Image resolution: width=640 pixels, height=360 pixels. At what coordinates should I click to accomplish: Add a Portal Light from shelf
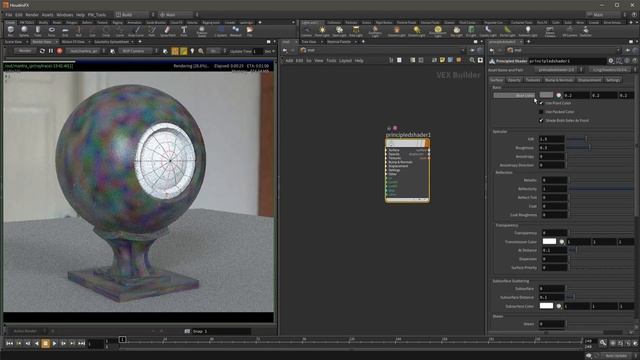(507, 31)
